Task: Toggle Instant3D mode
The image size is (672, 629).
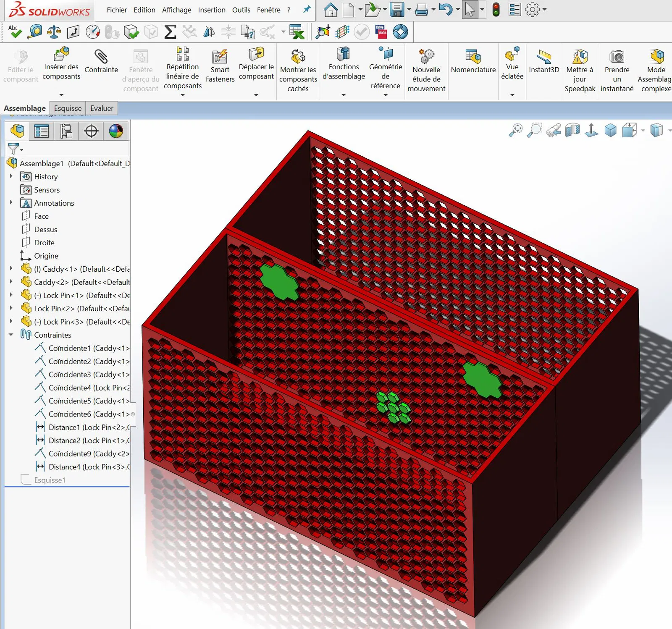Action: click(544, 61)
